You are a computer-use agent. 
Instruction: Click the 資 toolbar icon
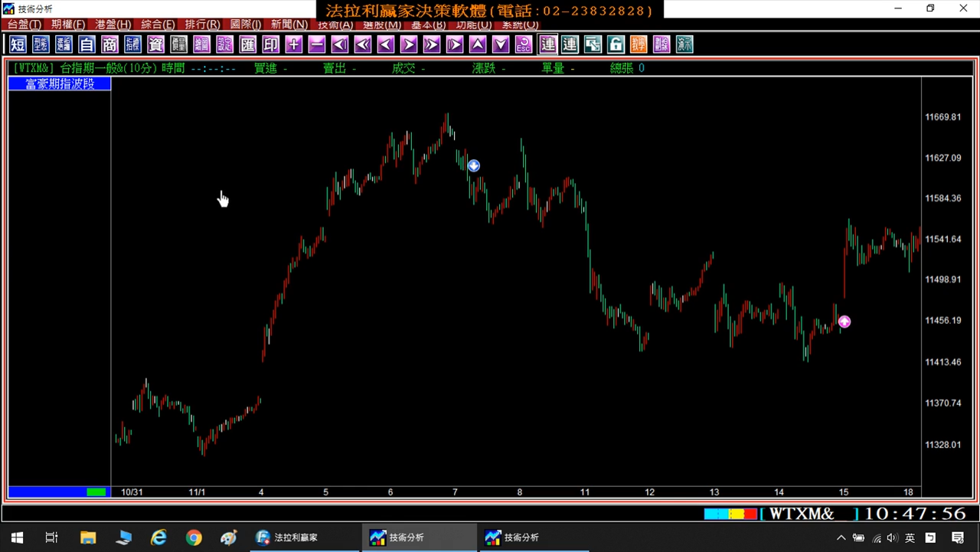tap(155, 44)
